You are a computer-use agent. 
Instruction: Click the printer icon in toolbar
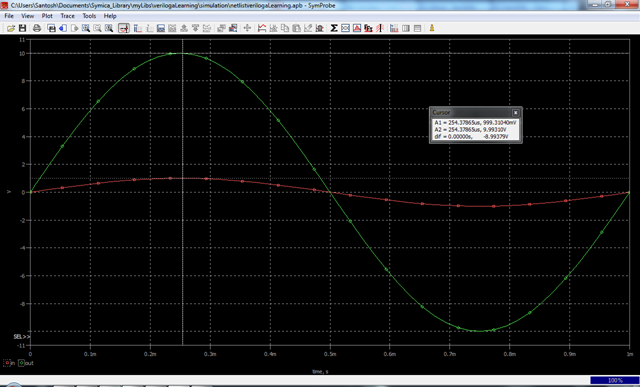(37, 28)
